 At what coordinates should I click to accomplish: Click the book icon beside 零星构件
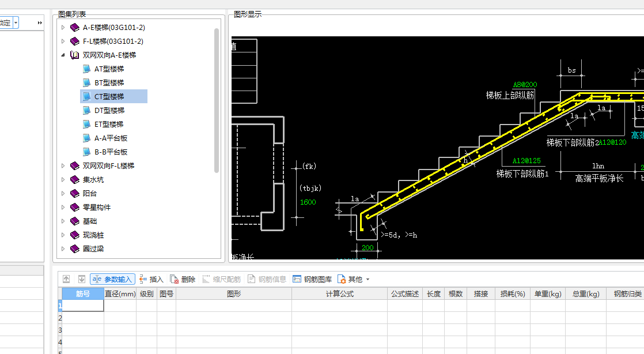(x=75, y=207)
